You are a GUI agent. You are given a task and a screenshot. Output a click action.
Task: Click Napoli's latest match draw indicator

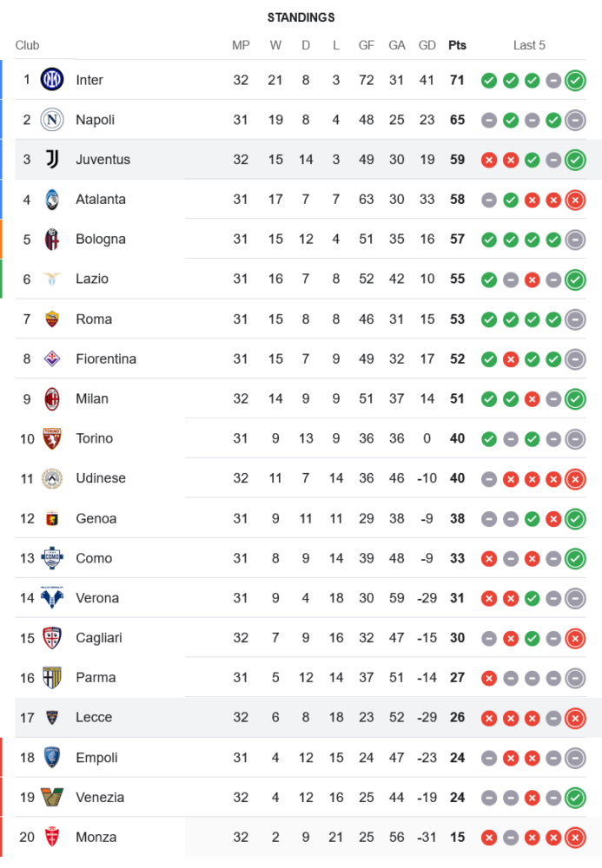point(574,121)
